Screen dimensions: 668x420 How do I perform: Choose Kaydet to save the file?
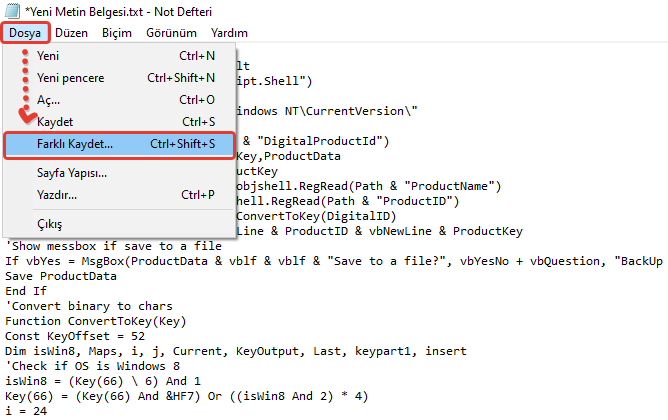click(x=56, y=122)
